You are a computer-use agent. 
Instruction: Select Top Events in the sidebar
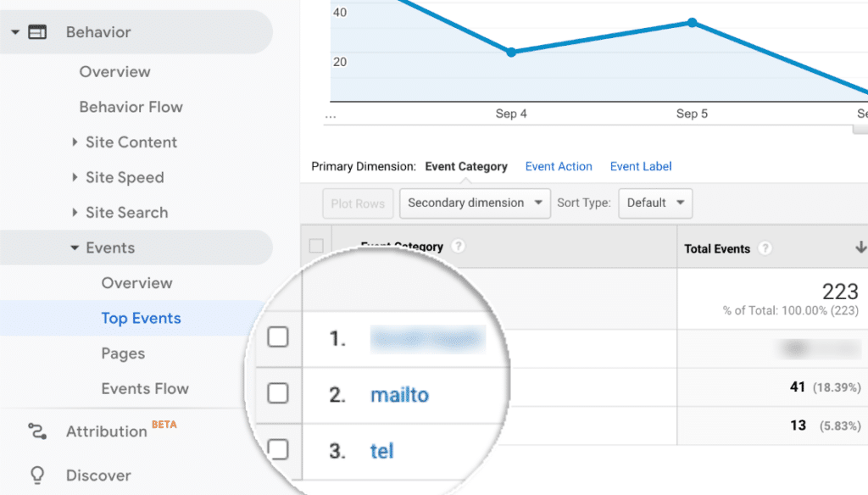point(141,318)
